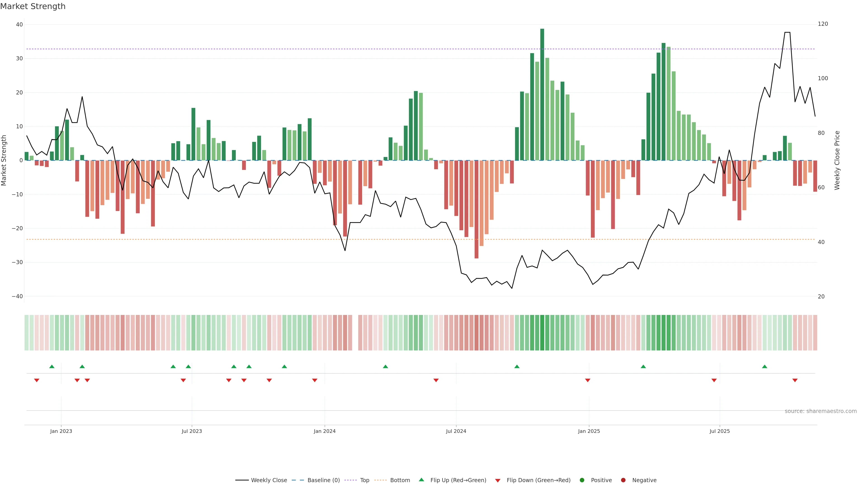Image resolution: width=868 pixels, height=488 pixels.
Task: Click the Jul 2025 x-axis label
Action: (719, 431)
